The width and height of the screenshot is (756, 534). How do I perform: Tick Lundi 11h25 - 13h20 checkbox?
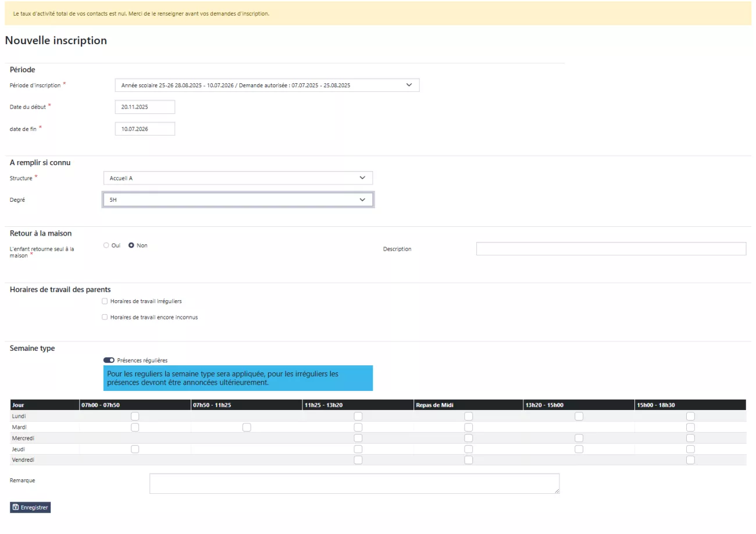tap(358, 416)
